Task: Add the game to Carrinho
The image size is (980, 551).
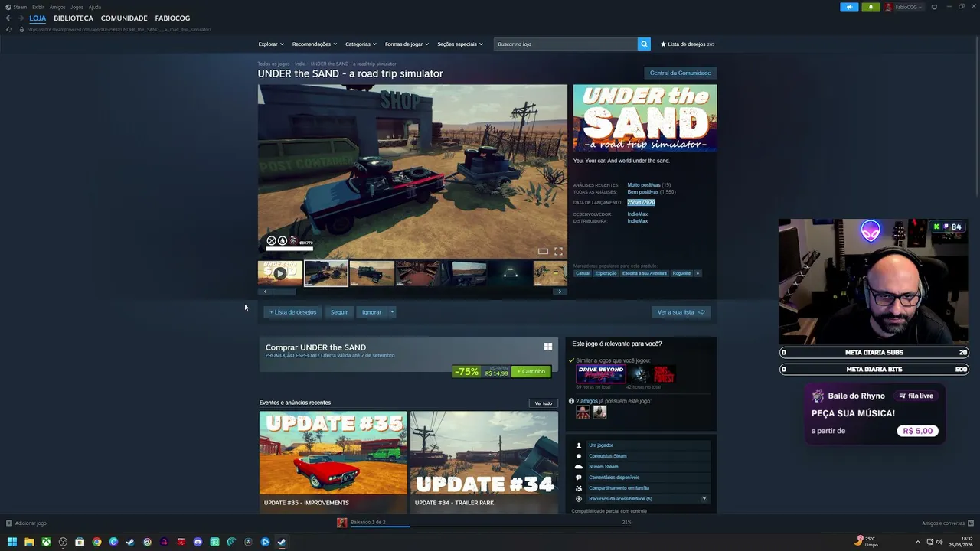Action: 531,372
